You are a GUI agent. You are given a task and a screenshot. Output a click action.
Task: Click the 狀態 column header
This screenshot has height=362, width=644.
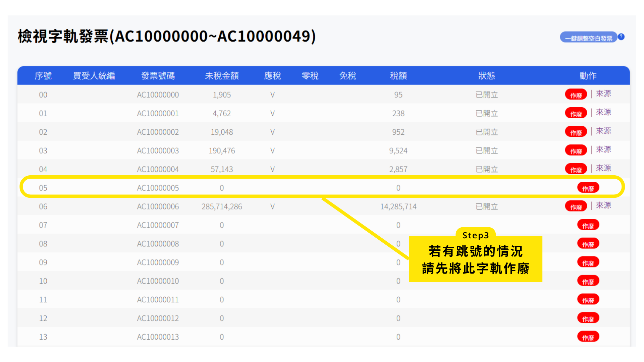486,76
